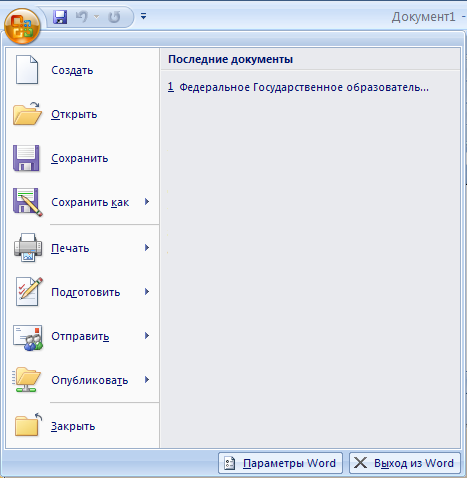Choose the Опубликовать menu label

tap(90, 380)
